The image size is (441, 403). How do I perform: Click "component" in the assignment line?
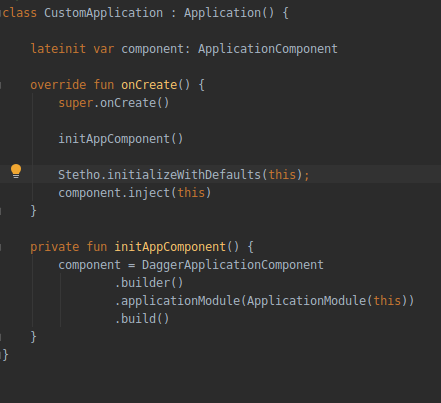(90, 265)
